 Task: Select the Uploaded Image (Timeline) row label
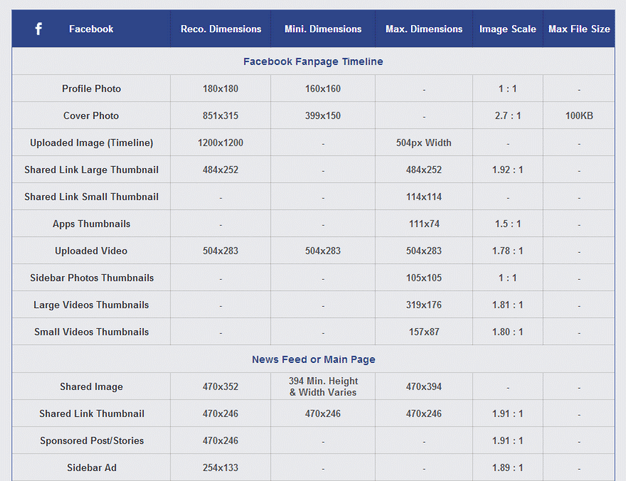91,143
